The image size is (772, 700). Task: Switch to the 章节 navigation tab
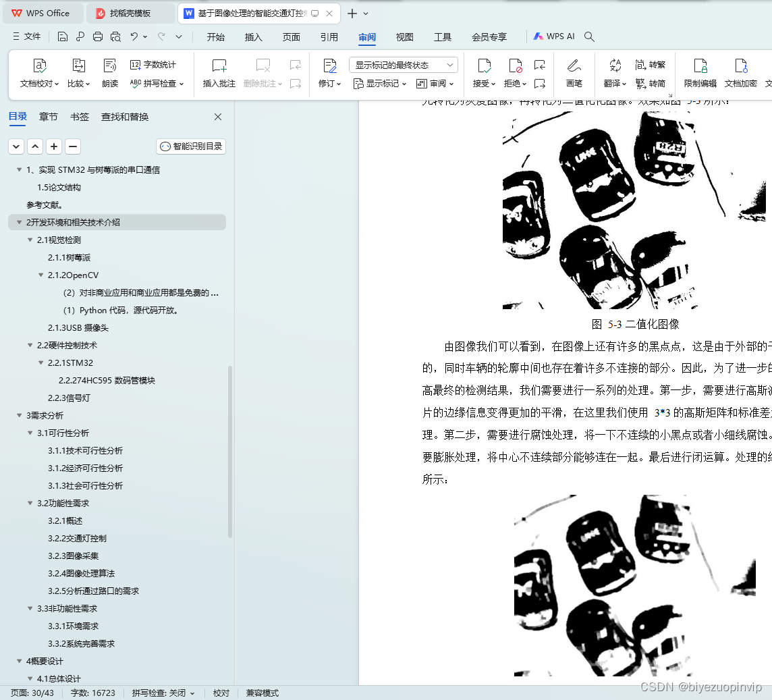click(x=49, y=117)
